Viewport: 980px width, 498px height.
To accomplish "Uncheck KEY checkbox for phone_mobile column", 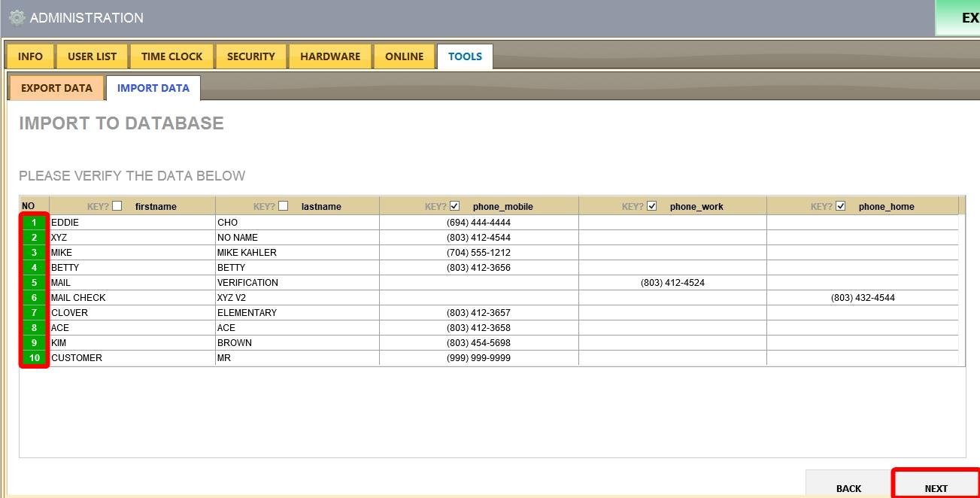I will pos(454,206).
